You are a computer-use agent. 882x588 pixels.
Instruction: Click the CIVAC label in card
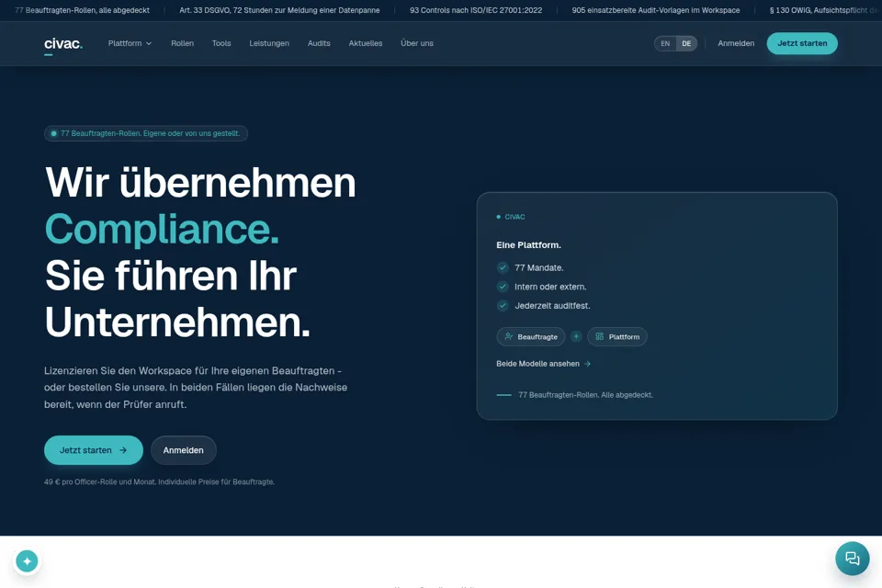click(514, 217)
